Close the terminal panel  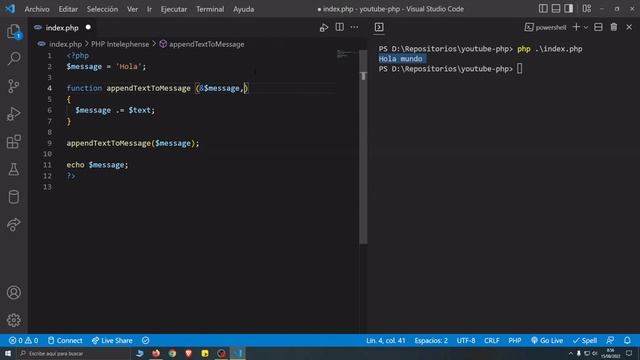(x=629, y=27)
